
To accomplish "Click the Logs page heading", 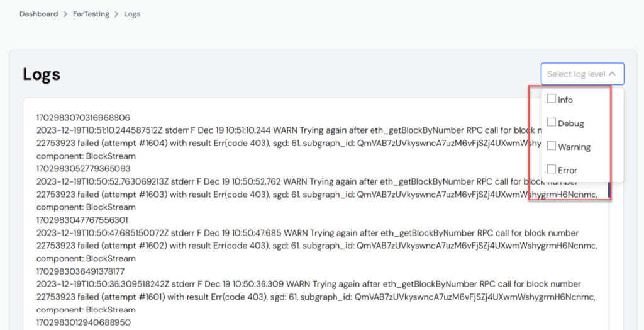I will (42, 74).
